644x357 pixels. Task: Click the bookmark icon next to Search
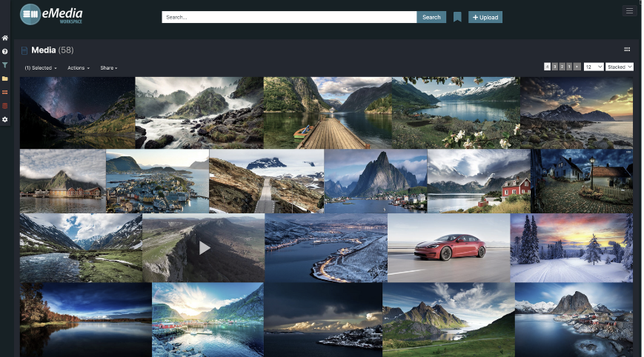(457, 17)
